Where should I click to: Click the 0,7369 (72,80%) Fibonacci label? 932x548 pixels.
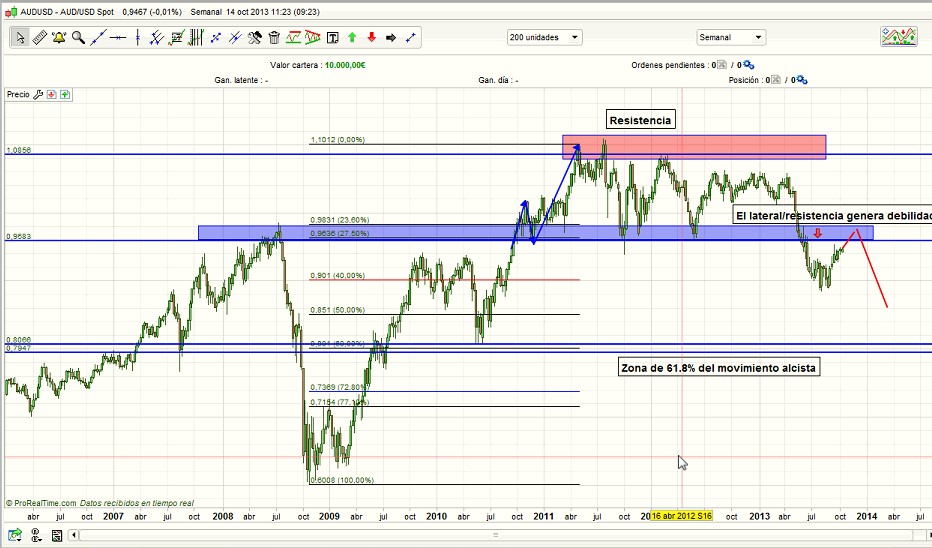(x=338, y=387)
